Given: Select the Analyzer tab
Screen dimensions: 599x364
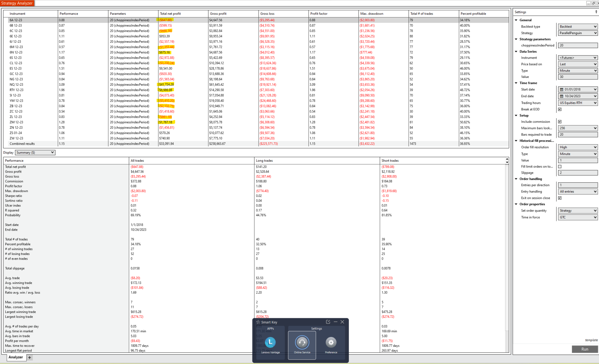Looking at the screenshot, I should (x=16, y=357).
